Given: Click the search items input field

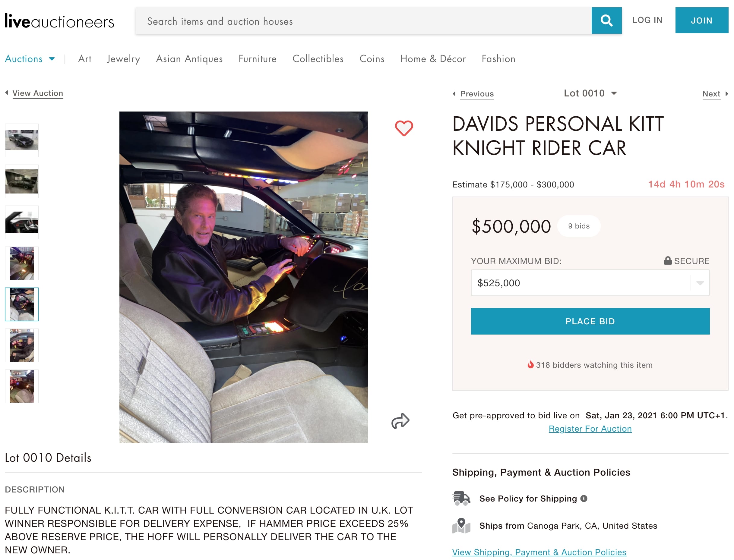Looking at the screenshot, I should coord(334,21).
